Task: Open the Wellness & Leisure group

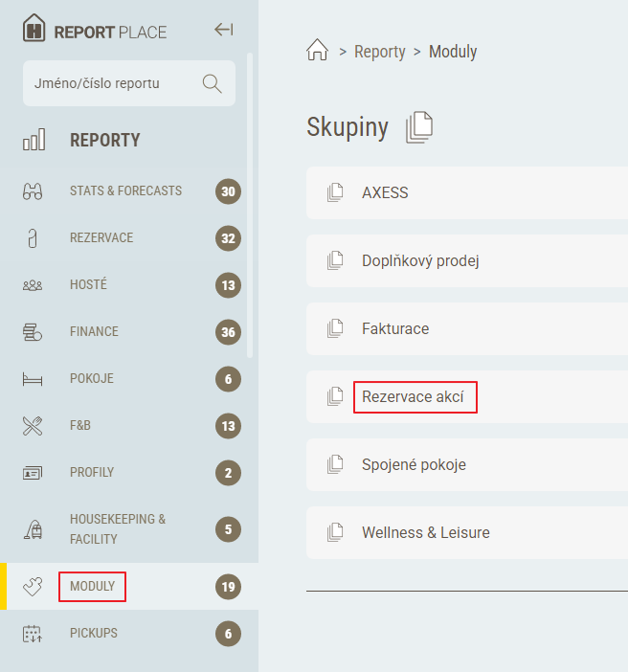Action: click(425, 532)
